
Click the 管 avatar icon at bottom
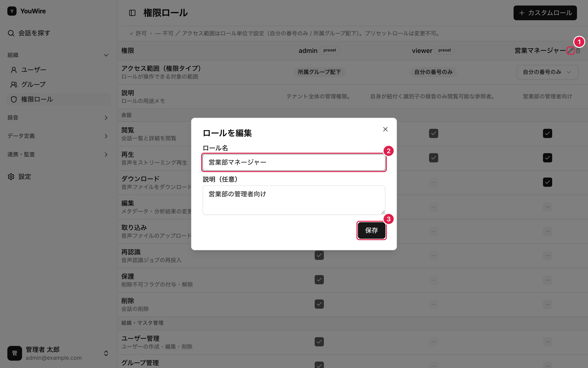14,353
